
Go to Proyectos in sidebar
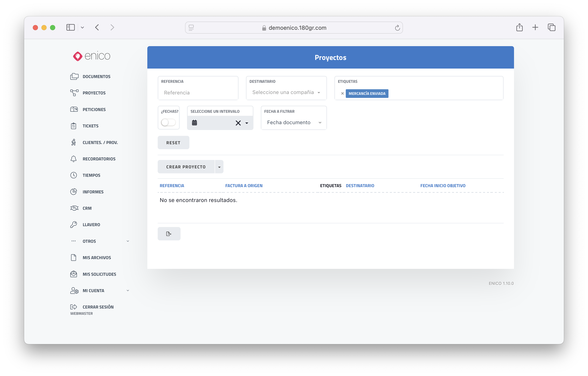pos(94,93)
